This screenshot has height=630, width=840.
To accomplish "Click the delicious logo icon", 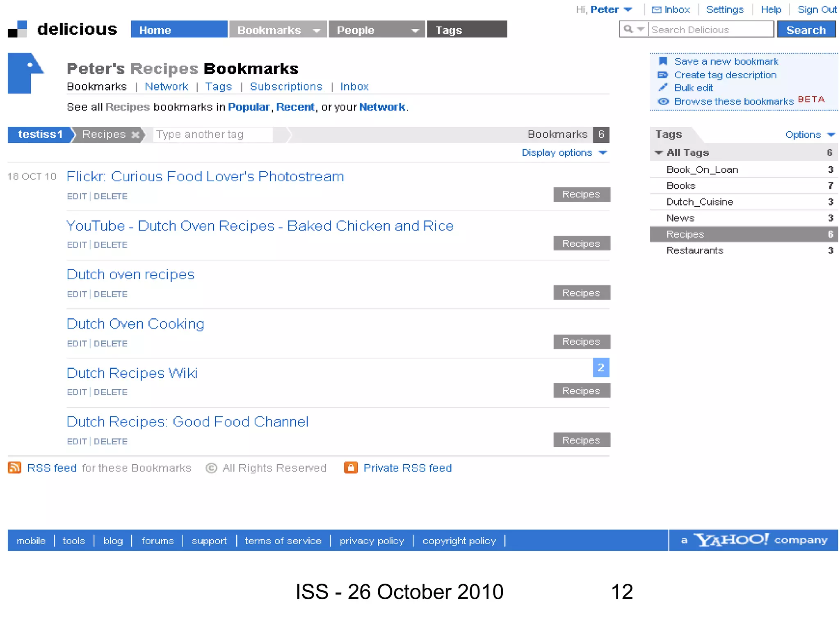I will pyautogui.click(x=17, y=29).
